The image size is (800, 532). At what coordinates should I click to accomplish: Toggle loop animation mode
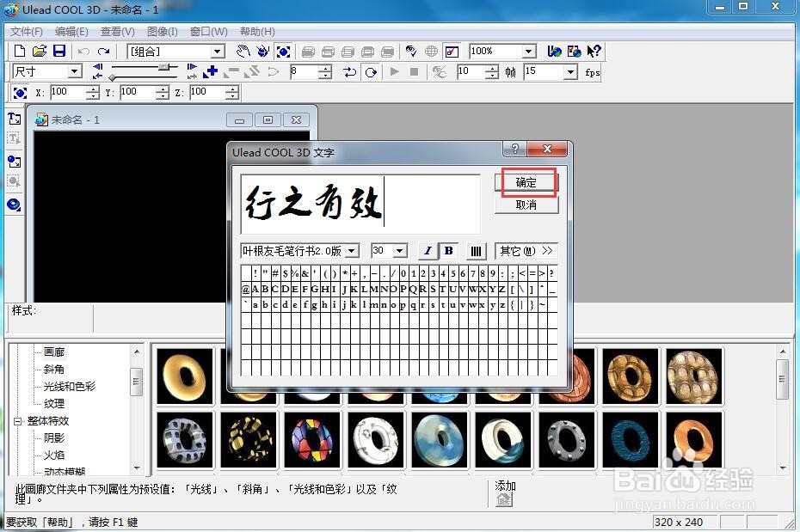tap(371, 72)
